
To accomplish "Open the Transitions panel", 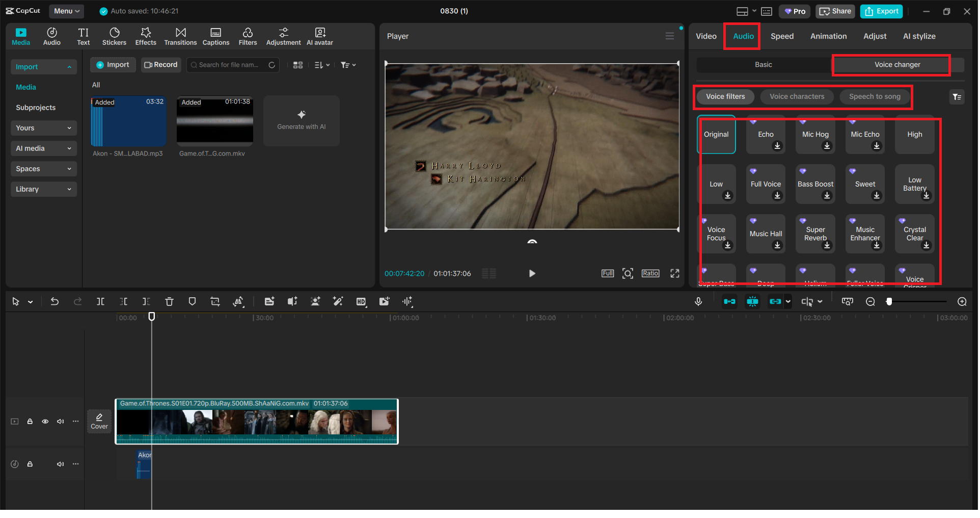I will tap(180, 37).
